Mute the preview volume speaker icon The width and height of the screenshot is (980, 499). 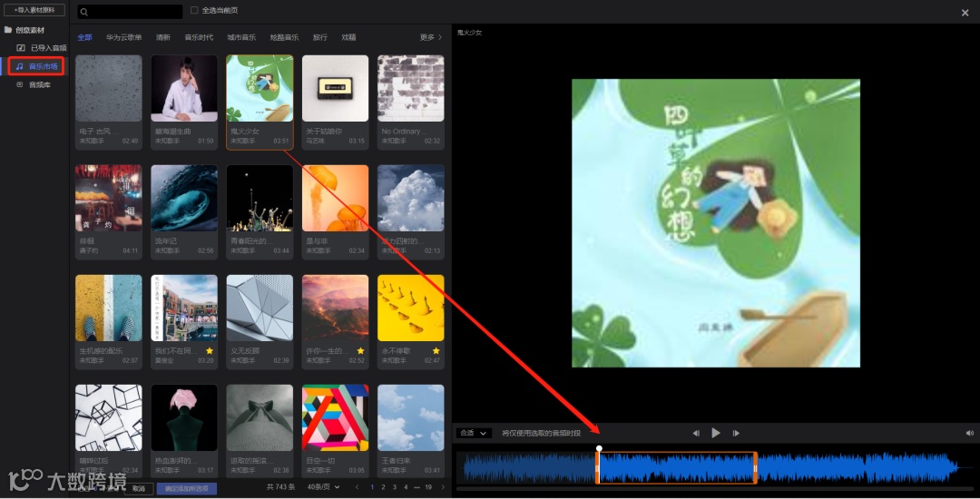[969, 433]
